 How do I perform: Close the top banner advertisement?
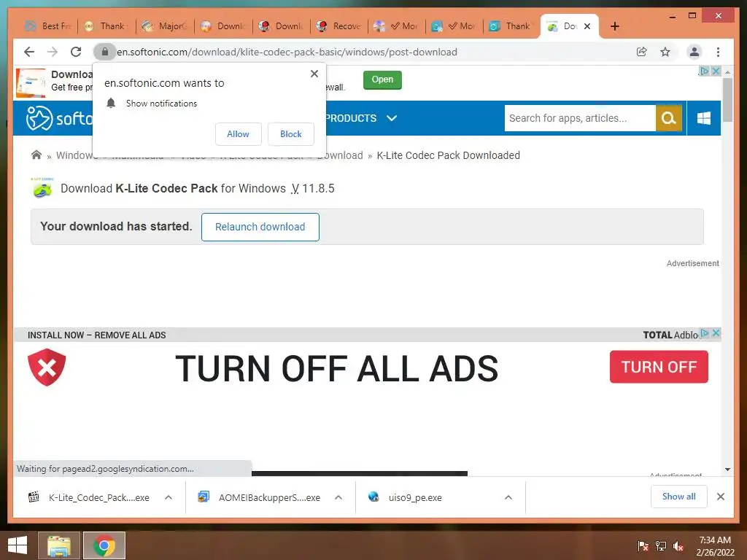pyautogui.click(x=716, y=71)
